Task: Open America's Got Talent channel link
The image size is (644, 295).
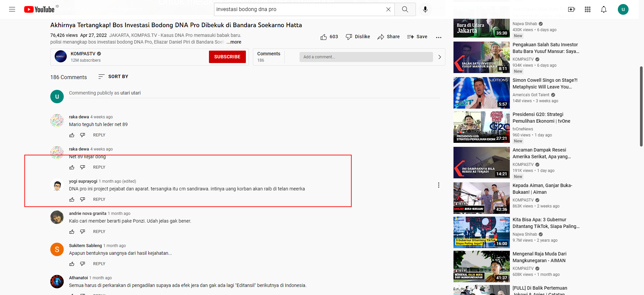Action: (x=531, y=95)
